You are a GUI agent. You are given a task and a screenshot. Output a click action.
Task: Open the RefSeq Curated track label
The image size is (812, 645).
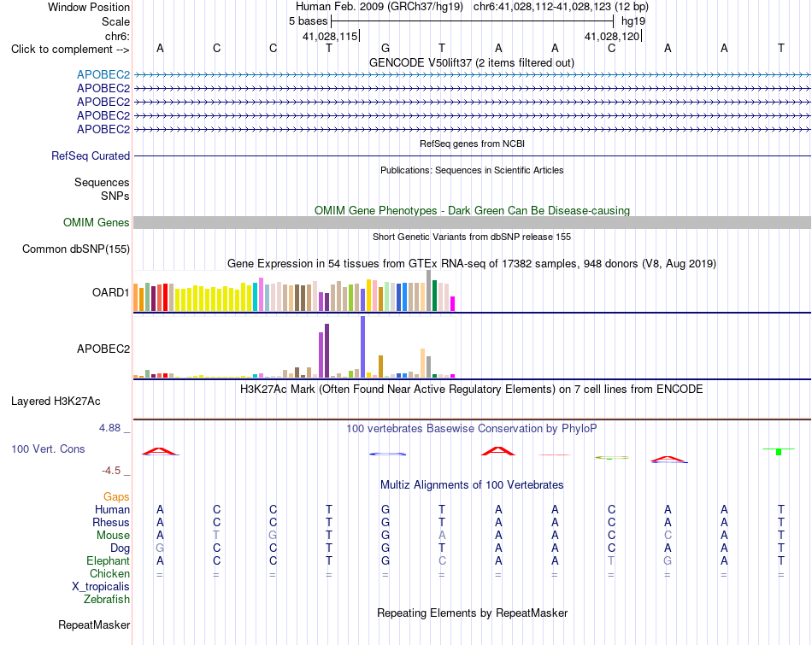pos(90,155)
